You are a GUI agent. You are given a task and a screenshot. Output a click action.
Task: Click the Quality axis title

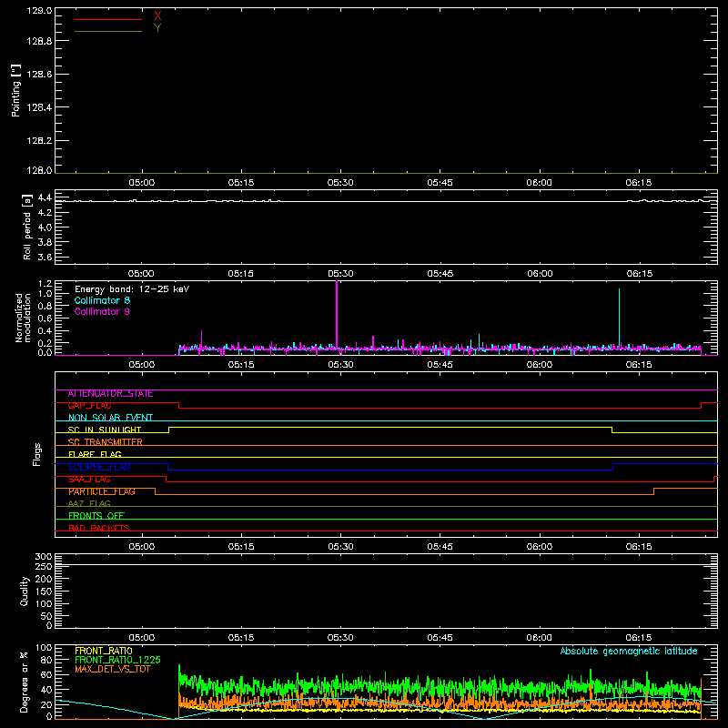click(25, 591)
